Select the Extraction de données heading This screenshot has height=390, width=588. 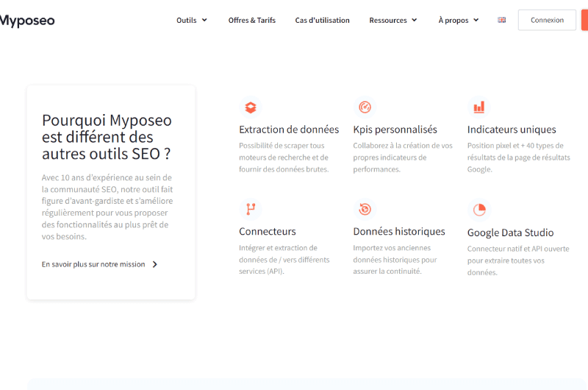click(289, 130)
